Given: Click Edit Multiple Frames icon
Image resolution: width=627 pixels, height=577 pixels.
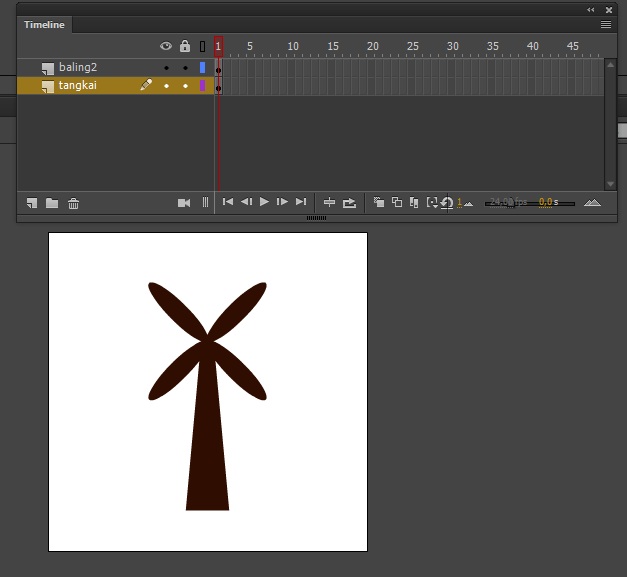Looking at the screenshot, I should click(x=414, y=203).
